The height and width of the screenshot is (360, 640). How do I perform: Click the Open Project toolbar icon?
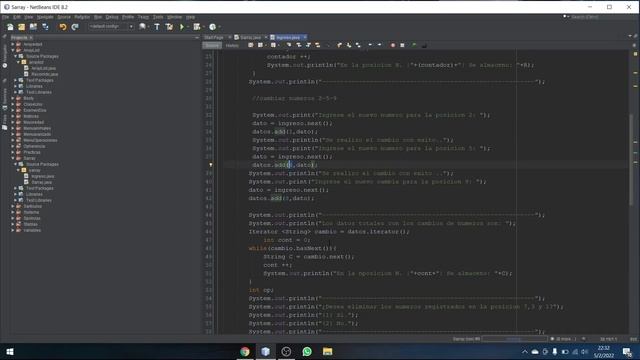[33, 27]
